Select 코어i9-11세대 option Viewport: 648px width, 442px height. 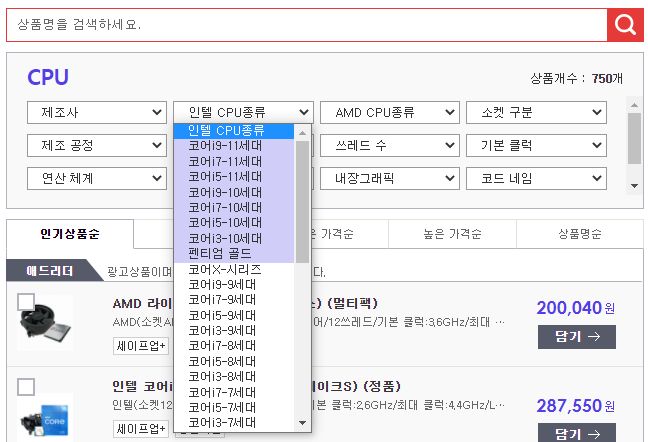[x=234, y=146]
